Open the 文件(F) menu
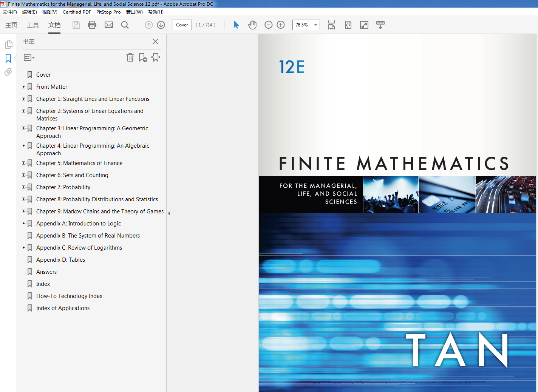 click(x=10, y=12)
